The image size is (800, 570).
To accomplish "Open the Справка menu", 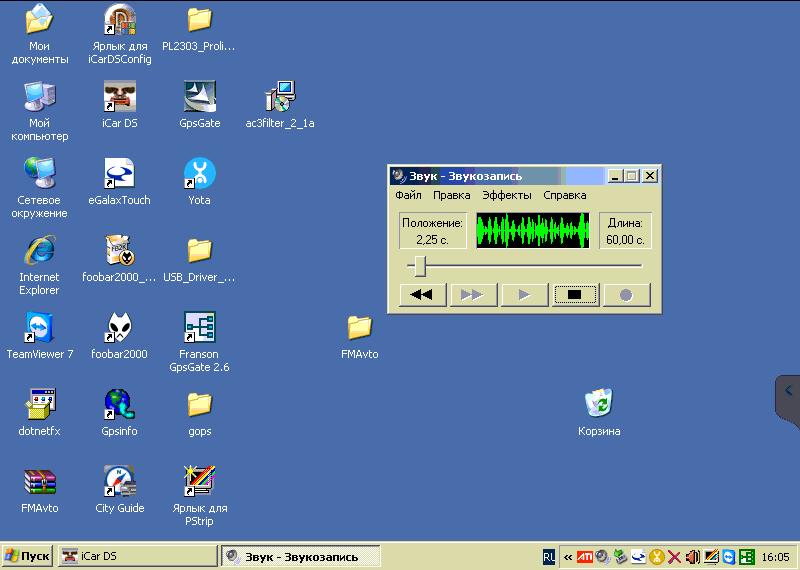I will tap(564, 195).
